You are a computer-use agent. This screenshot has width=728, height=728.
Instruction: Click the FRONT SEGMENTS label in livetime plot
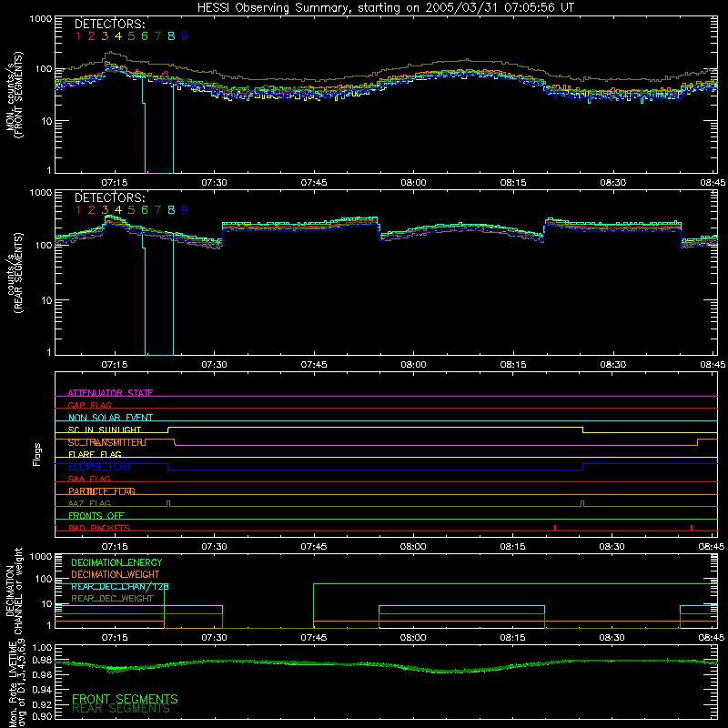(125, 699)
